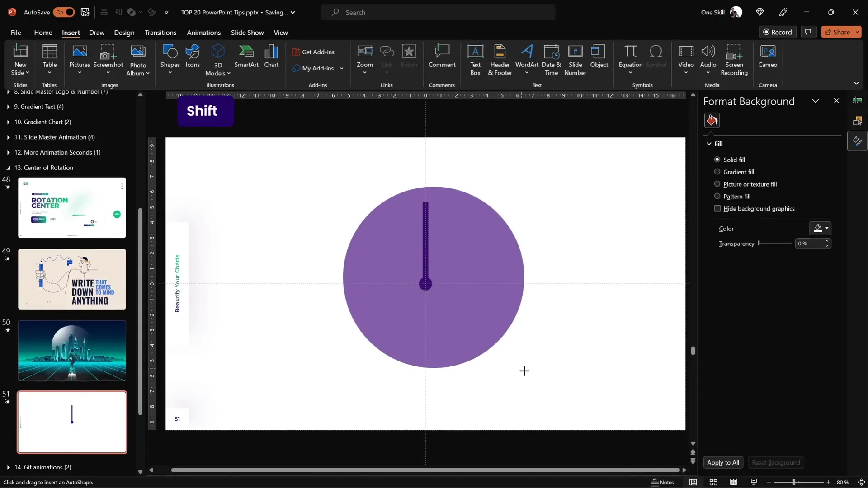Click the Fill bucket icon in Format Background
Screen dimensions: 868x488
point(712,121)
